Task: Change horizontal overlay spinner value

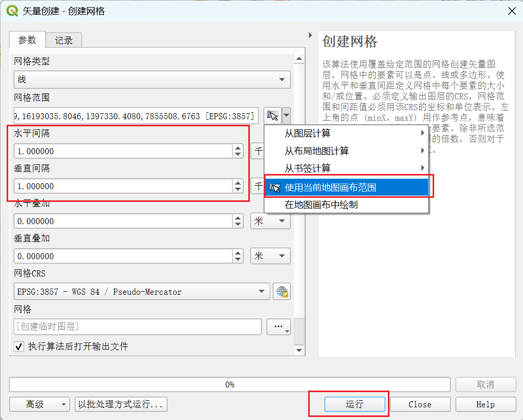Action: point(238,221)
